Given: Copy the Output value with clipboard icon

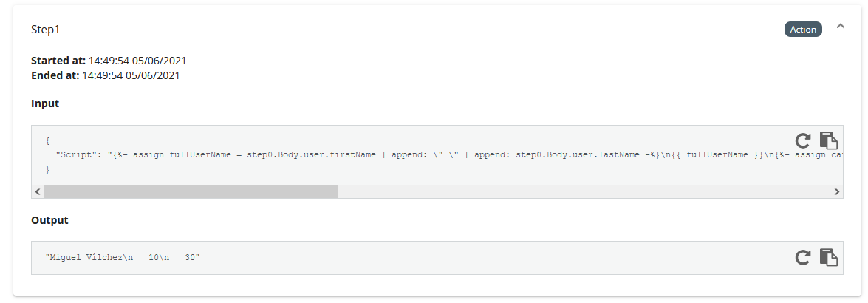Looking at the screenshot, I should pos(828,257).
